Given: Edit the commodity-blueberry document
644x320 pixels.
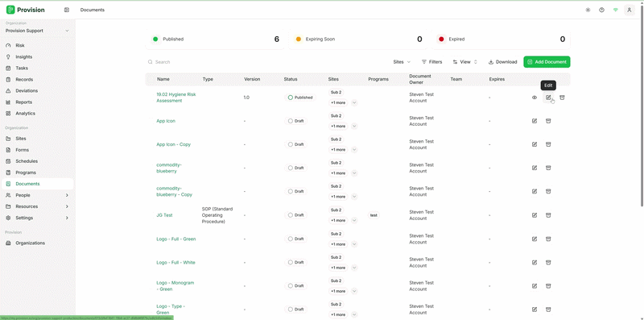Looking at the screenshot, I should point(535,168).
